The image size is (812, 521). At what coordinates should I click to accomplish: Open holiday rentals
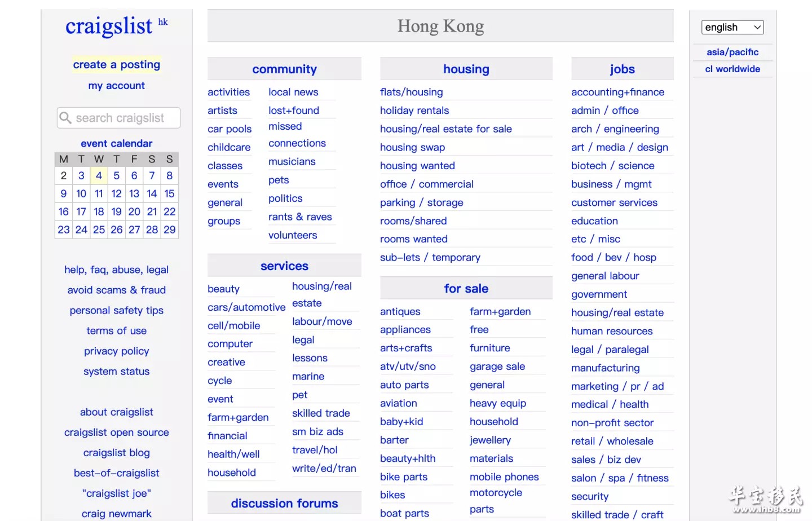point(414,111)
